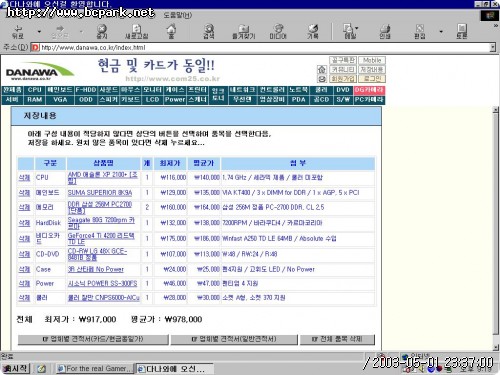Select the DG카메라 category tab
Image resolution: width=500 pixels, height=375 pixels.
[369, 90]
